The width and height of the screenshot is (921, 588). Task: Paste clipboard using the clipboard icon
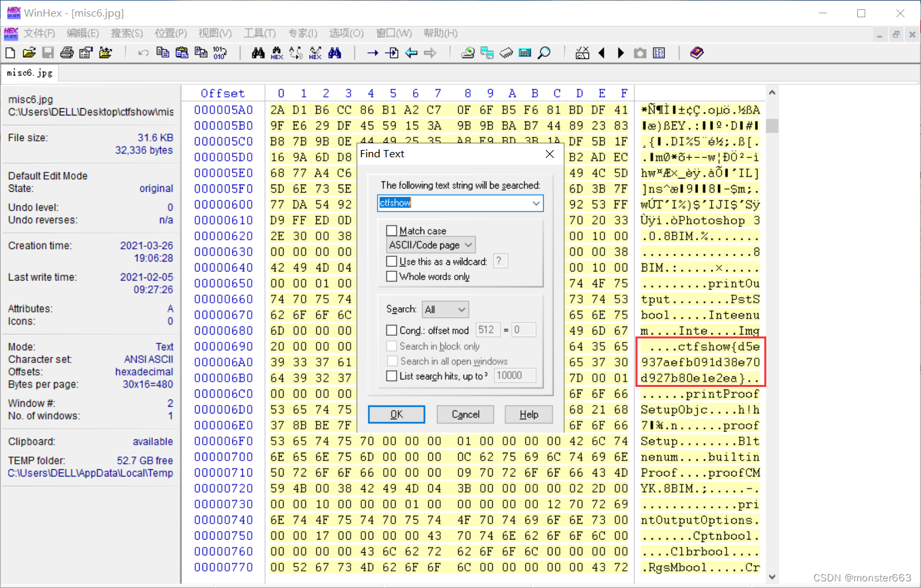point(181,53)
